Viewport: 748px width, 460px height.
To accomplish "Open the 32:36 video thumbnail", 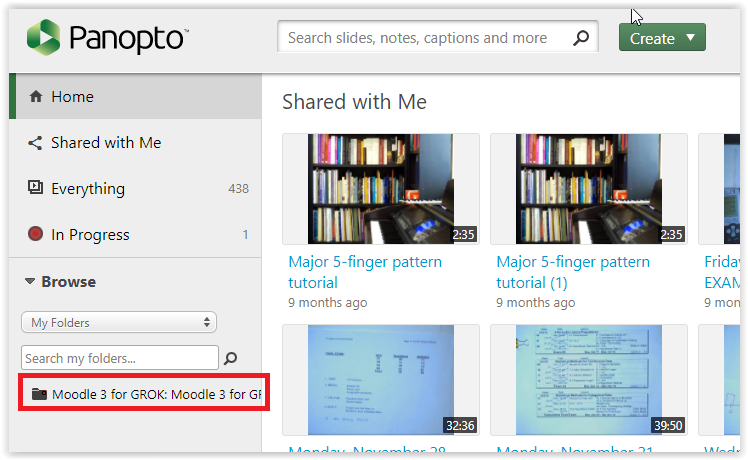I will (x=381, y=380).
